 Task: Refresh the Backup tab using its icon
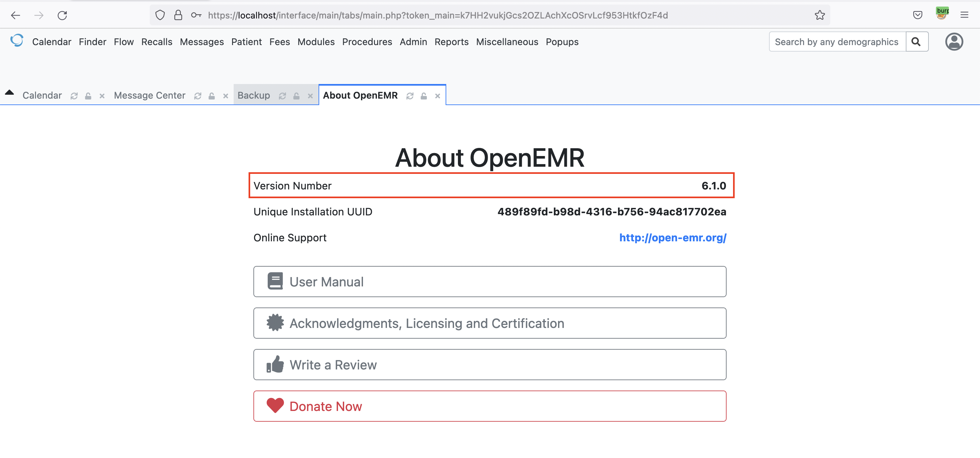click(282, 96)
